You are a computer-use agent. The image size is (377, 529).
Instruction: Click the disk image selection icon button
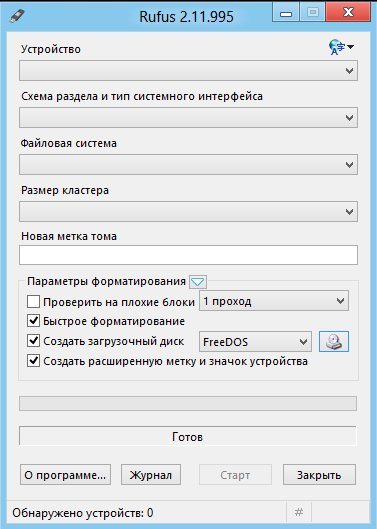334,341
